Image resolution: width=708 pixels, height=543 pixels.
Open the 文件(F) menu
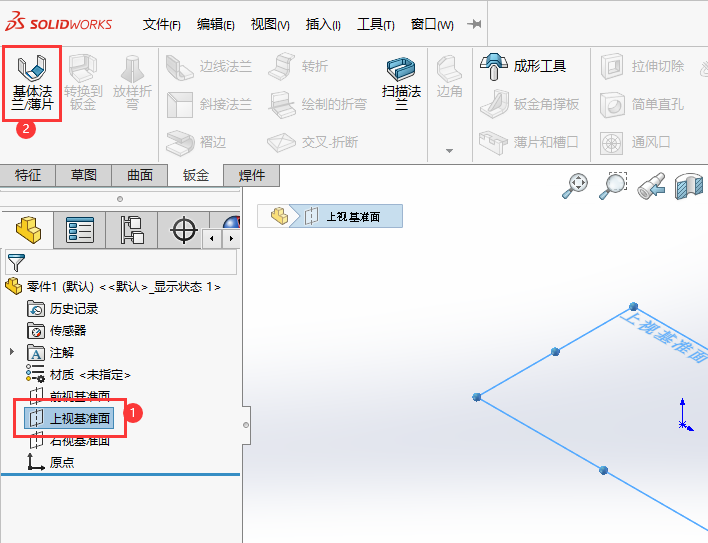pyautogui.click(x=162, y=24)
